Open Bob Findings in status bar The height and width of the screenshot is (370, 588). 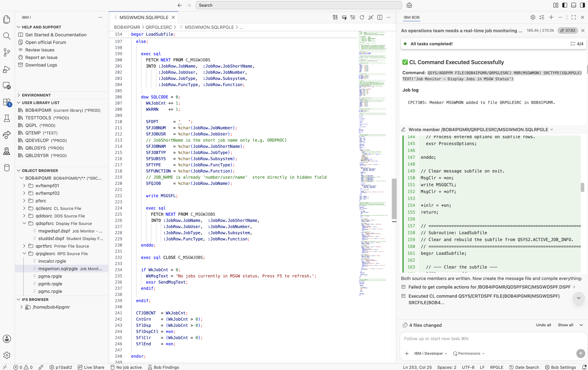coord(164,367)
